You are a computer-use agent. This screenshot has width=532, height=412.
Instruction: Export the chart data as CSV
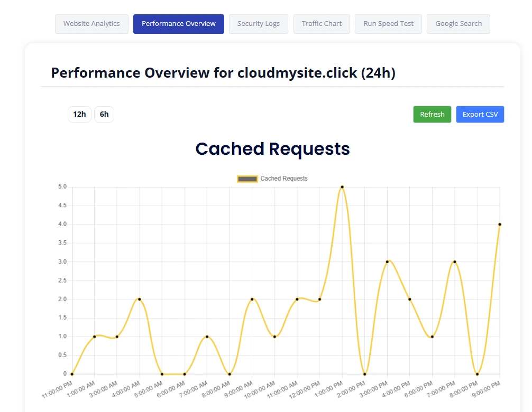pyautogui.click(x=480, y=114)
